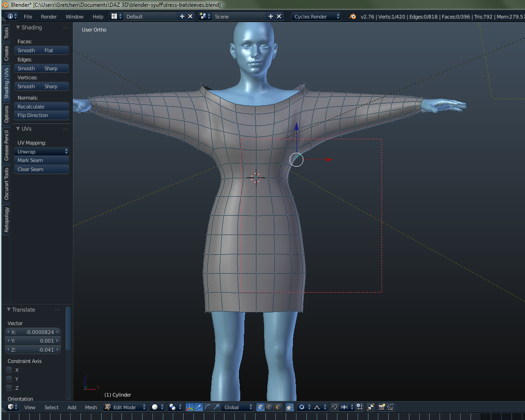Switch to edge select mode
The height and width of the screenshot is (420, 525).
pyautogui.click(x=269, y=407)
